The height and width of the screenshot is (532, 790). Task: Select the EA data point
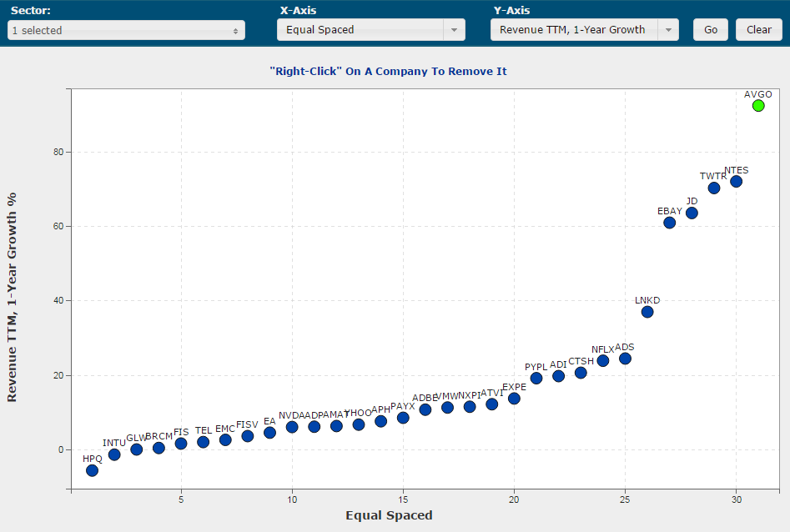pos(269,433)
